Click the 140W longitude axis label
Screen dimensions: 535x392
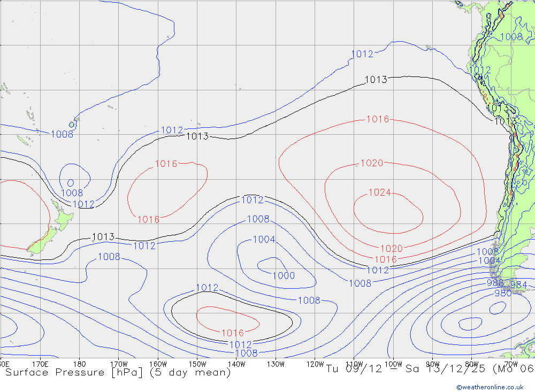(236, 364)
